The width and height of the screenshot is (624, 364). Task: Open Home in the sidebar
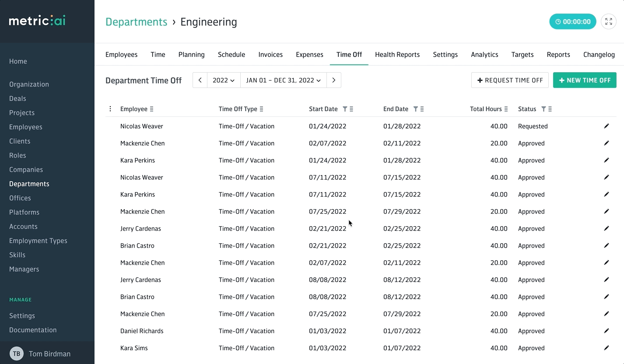[x=18, y=61]
